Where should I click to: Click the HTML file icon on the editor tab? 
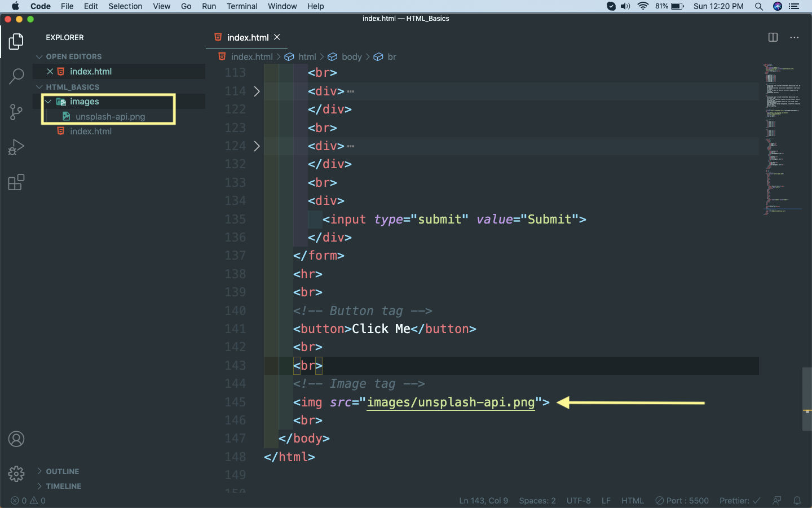(x=218, y=37)
